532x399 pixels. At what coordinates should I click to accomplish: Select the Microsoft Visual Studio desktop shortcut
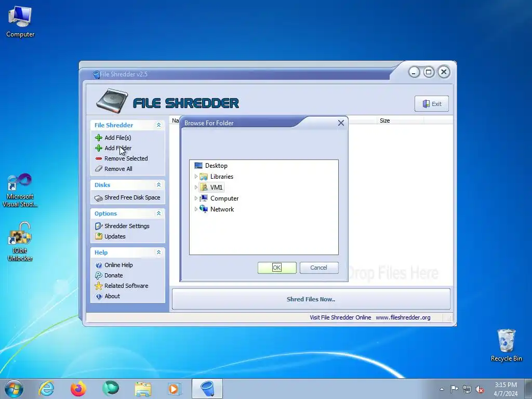(20, 190)
